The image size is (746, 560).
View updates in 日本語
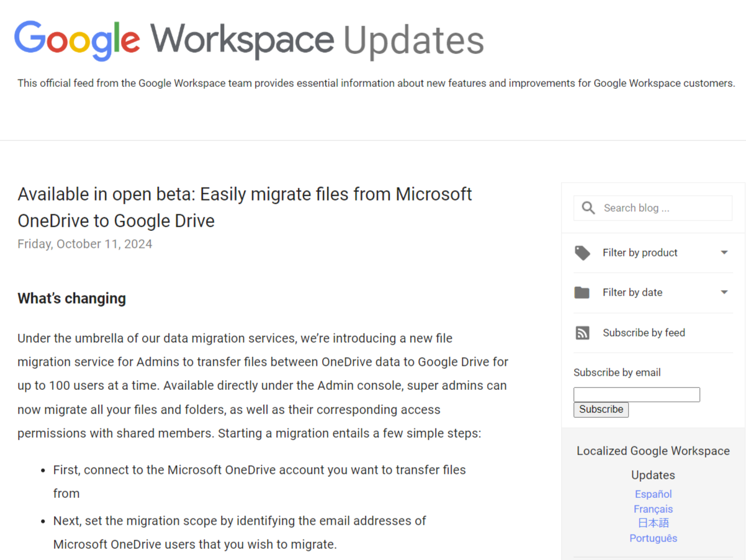[x=653, y=523]
